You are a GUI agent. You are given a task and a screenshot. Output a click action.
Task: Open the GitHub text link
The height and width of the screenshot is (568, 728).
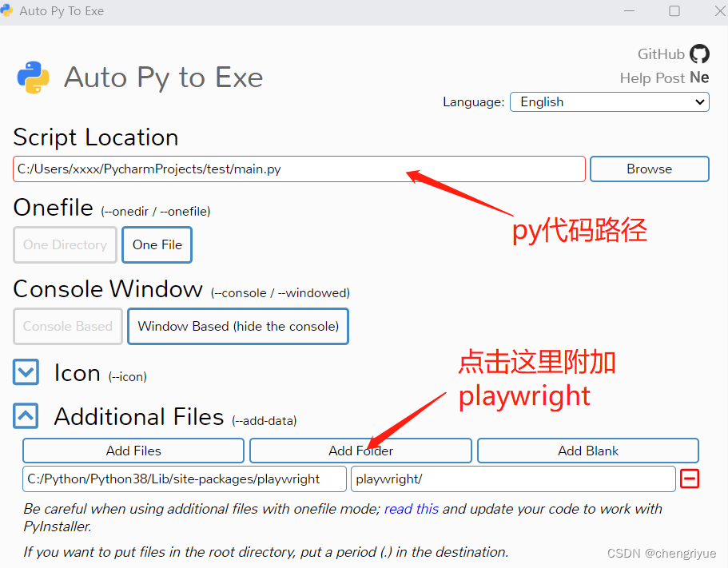[661, 54]
